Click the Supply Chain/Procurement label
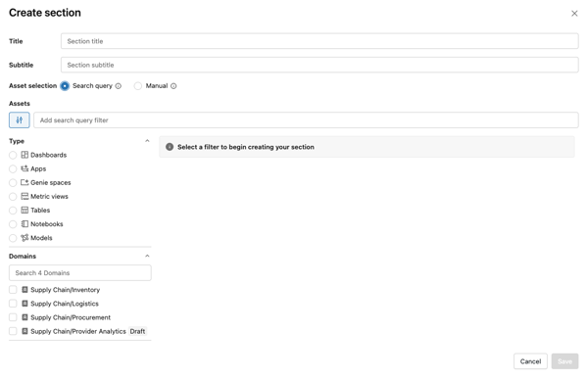Screen dimensions: 588x380 [71, 317]
